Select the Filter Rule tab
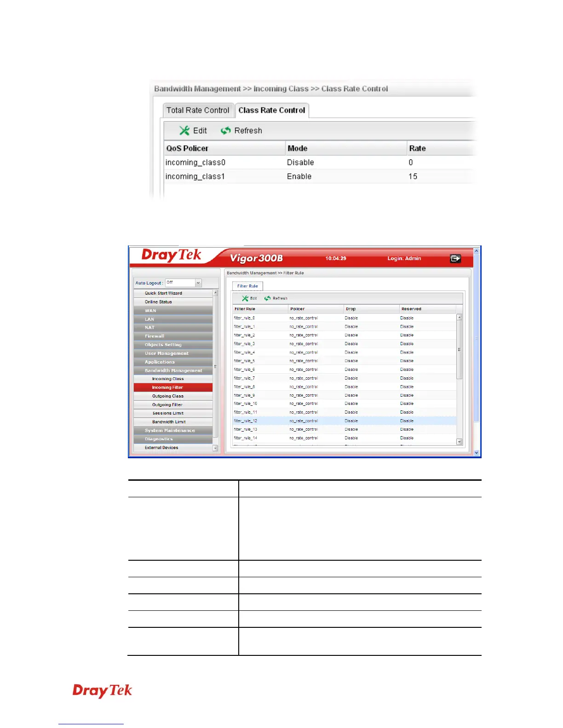The width and height of the screenshot is (563, 728). pos(247,286)
